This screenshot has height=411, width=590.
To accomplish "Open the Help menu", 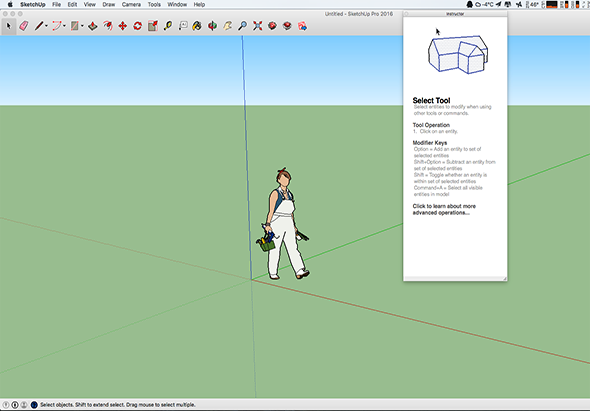I will (199, 5).
